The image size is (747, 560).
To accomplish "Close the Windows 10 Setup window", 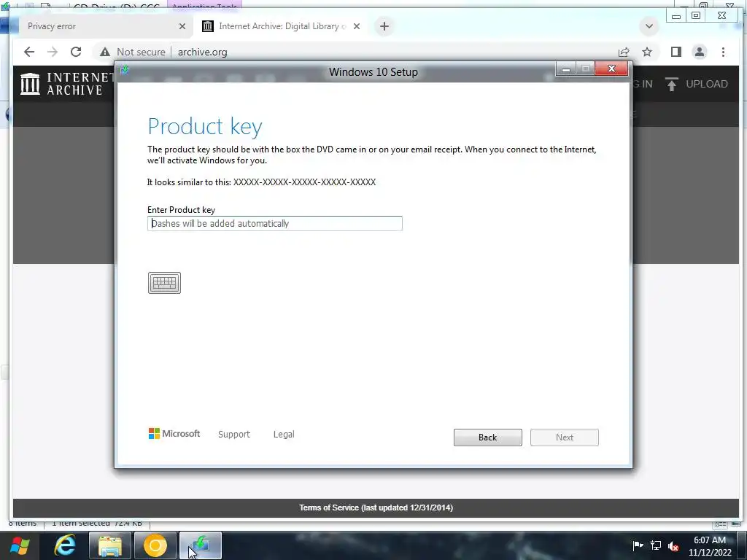I will click(612, 69).
